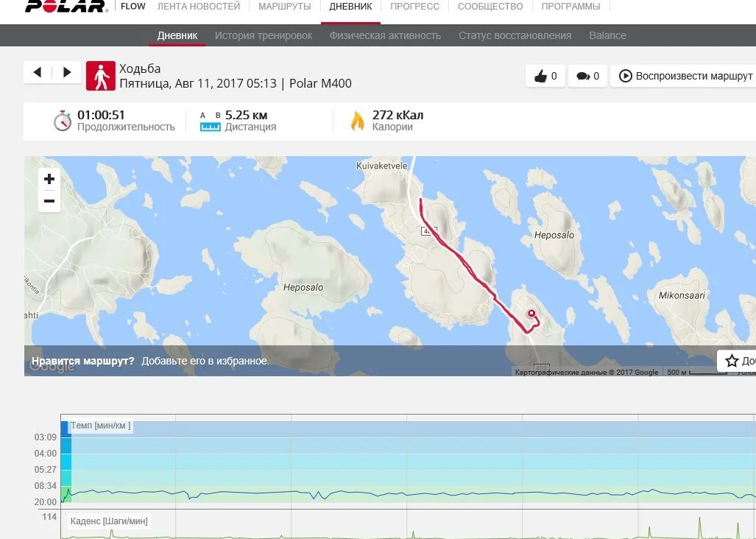Click the Ходьба sport title

point(140,68)
